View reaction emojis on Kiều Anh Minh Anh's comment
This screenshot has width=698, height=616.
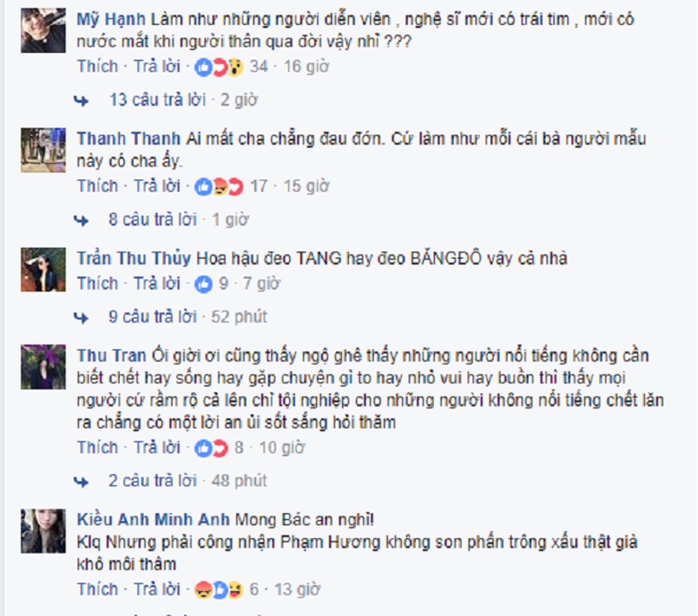219,590
